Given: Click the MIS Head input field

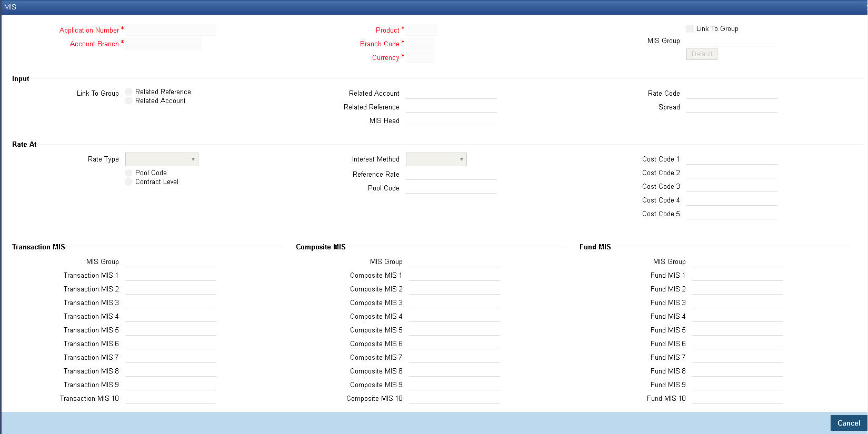Looking at the screenshot, I should click(x=451, y=120).
